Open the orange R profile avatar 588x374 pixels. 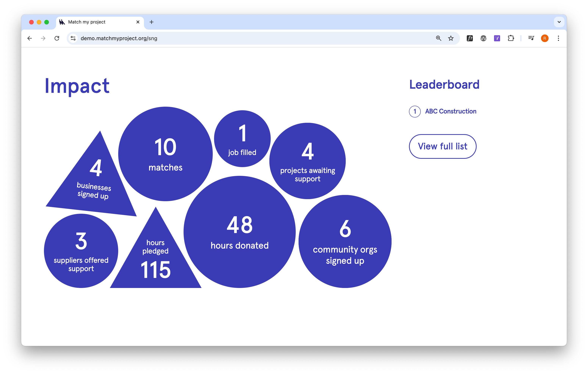click(545, 38)
